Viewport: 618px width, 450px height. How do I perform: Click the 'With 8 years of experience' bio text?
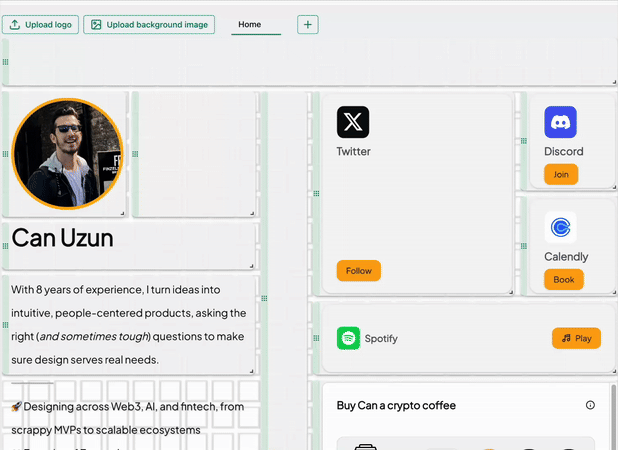pos(128,325)
